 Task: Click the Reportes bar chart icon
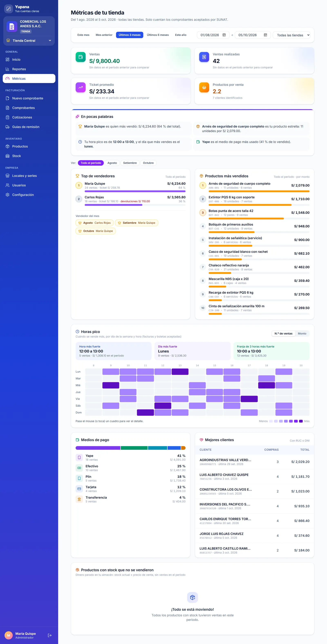(8, 69)
